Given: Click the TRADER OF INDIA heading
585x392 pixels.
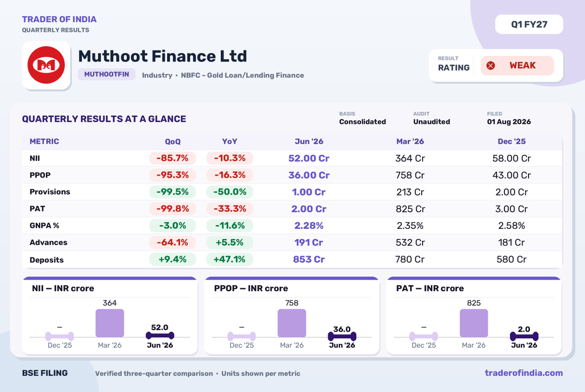Looking at the screenshot, I should click(x=59, y=19).
